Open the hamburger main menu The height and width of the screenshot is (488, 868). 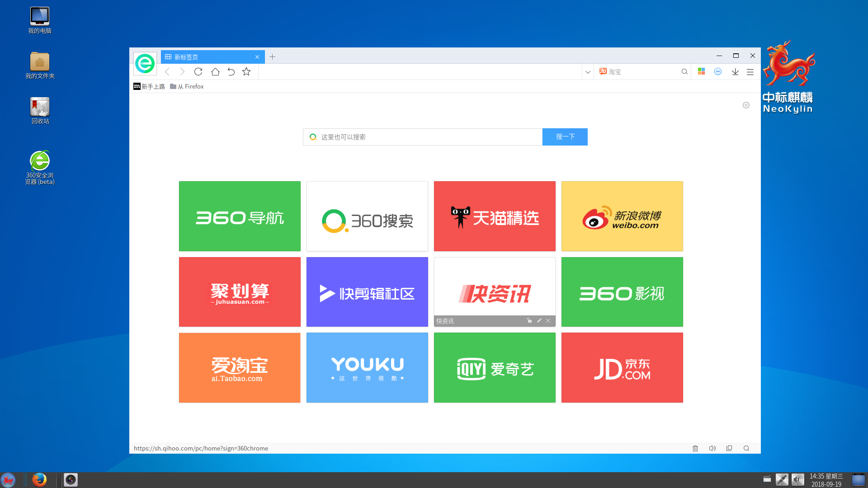(750, 71)
